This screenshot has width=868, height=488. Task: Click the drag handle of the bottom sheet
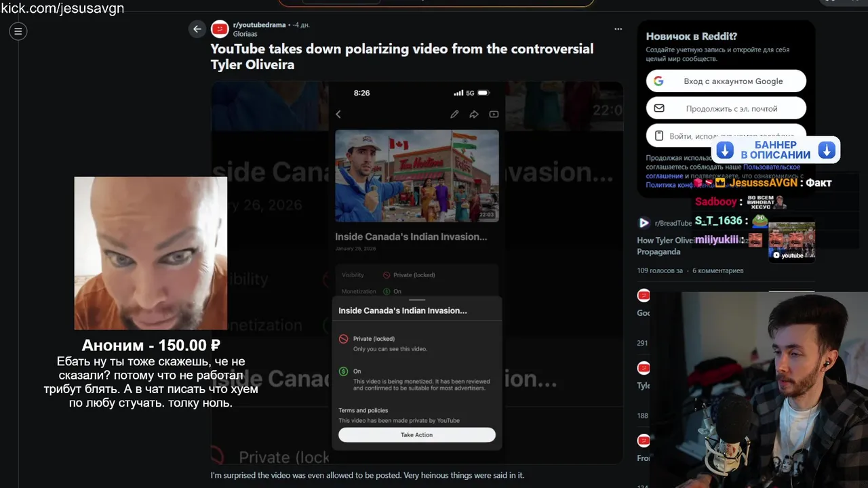pyautogui.click(x=417, y=300)
